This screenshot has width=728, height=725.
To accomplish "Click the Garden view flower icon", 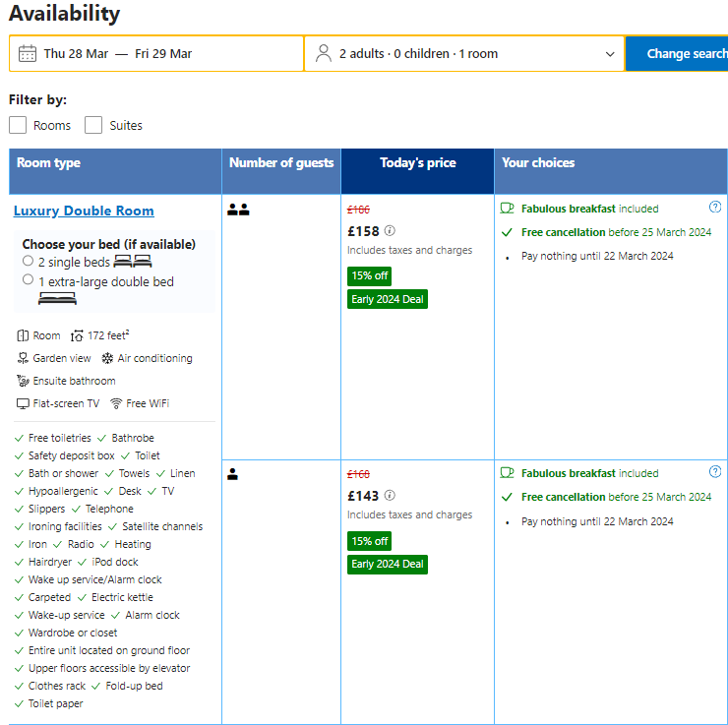I will 23,358.
